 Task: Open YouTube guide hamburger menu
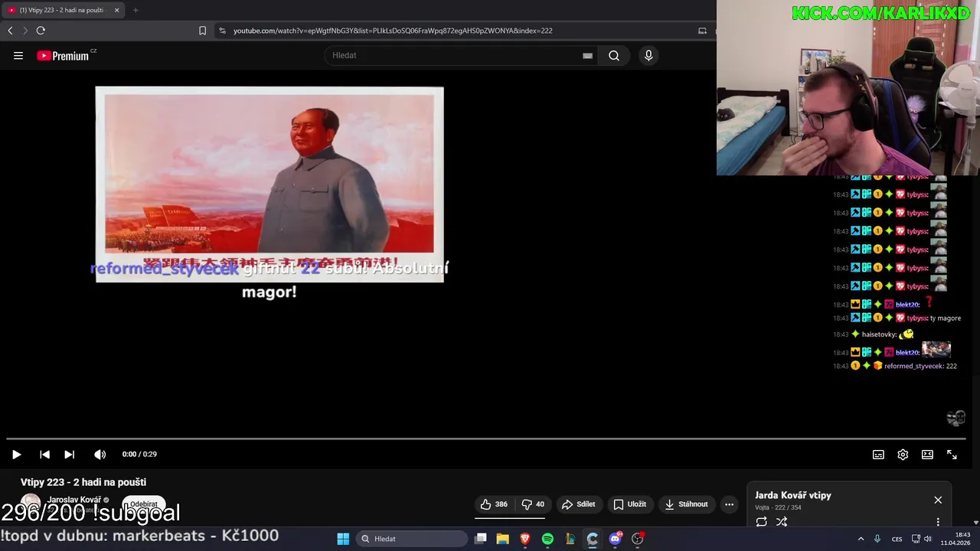point(18,55)
